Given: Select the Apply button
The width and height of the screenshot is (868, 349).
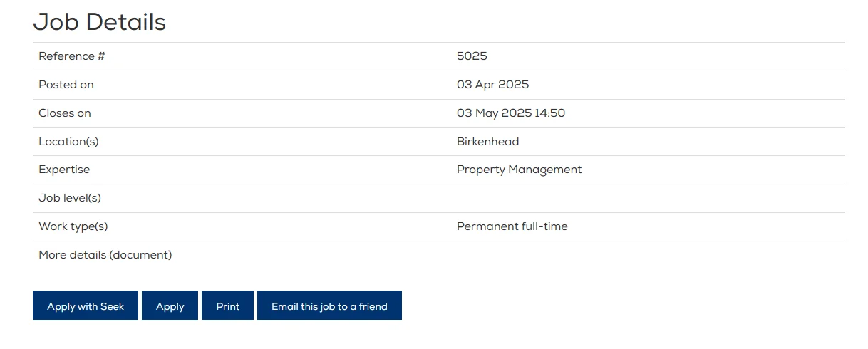Looking at the screenshot, I should (170, 306).
